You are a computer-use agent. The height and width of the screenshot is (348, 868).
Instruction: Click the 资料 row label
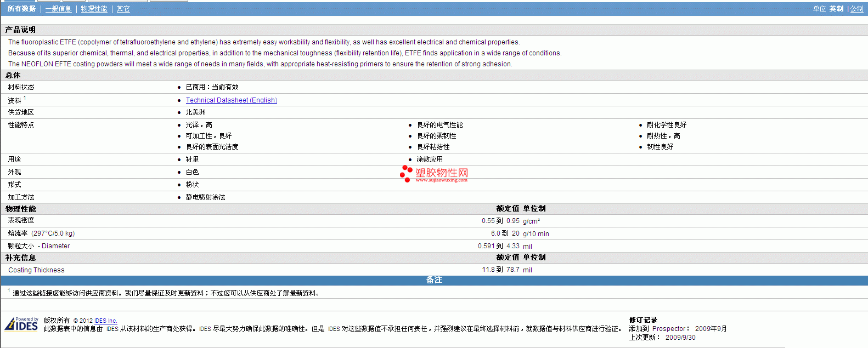coord(14,100)
